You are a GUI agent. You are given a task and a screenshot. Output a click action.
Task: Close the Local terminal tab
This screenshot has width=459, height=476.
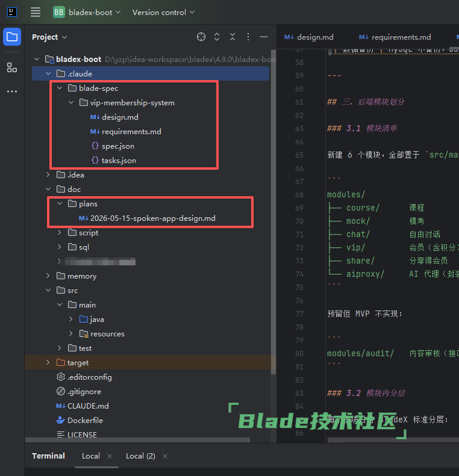(x=110, y=456)
